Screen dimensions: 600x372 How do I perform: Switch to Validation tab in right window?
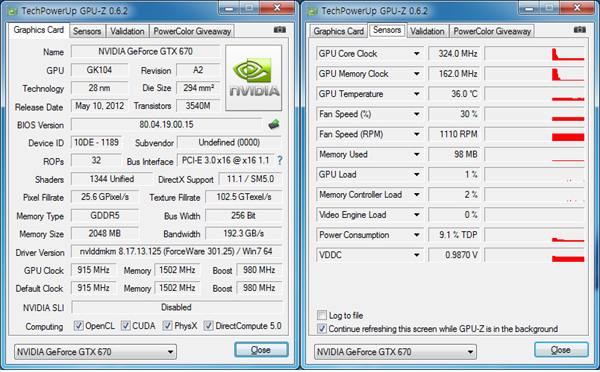(427, 31)
